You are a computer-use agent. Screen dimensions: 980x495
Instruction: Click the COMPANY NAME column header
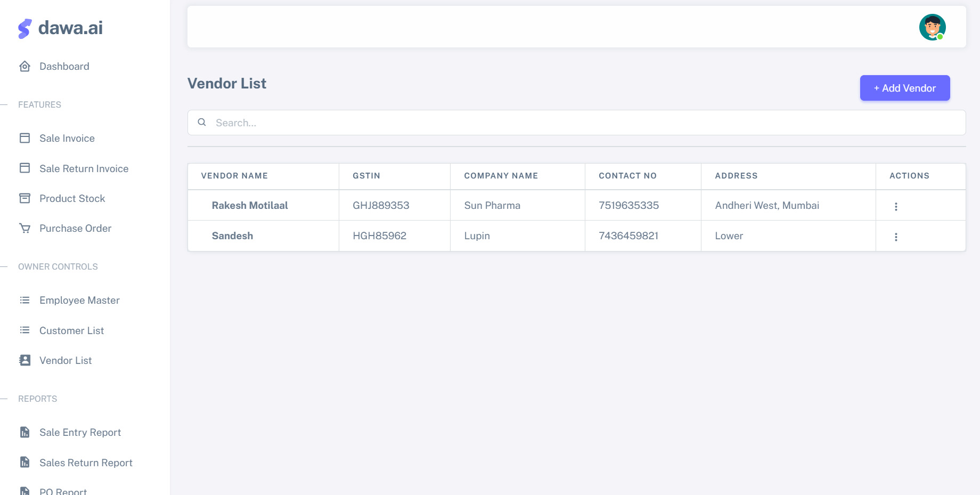[501, 176]
